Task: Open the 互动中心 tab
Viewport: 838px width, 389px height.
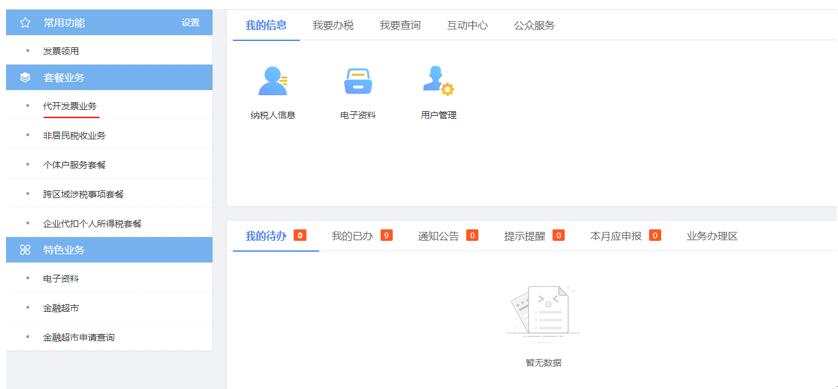Action: pyautogui.click(x=467, y=25)
